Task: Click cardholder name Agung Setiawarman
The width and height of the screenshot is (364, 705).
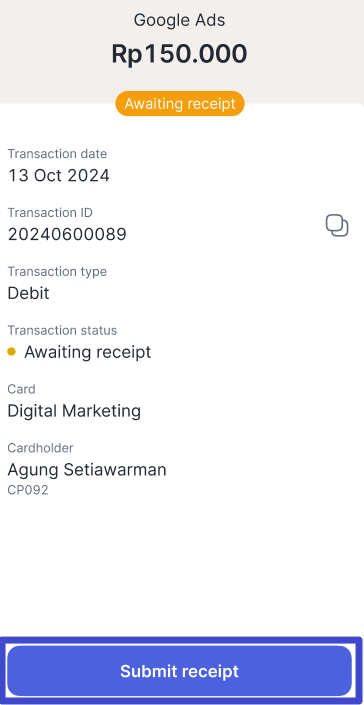Action: [87, 470]
